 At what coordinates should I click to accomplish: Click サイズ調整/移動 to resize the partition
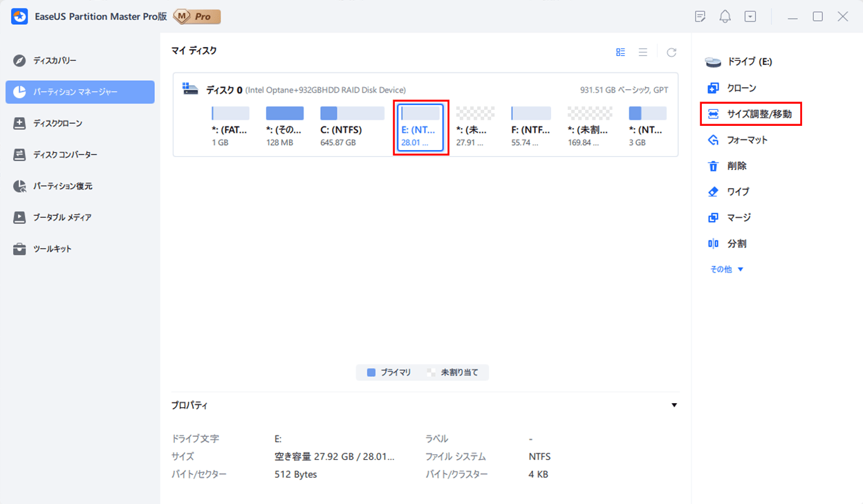[x=759, y=114]
